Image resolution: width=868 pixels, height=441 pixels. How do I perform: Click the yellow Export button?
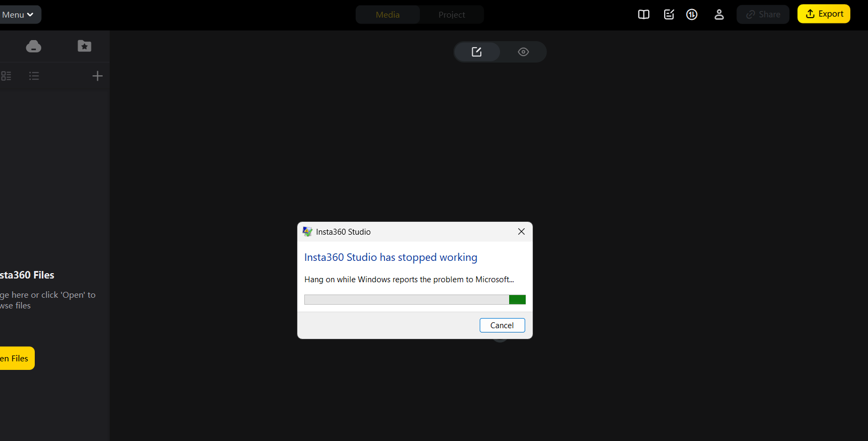[x=824, y=14]
